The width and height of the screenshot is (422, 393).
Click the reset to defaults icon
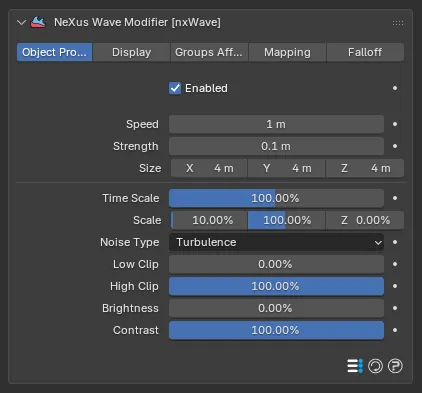[x=375, y=366]
